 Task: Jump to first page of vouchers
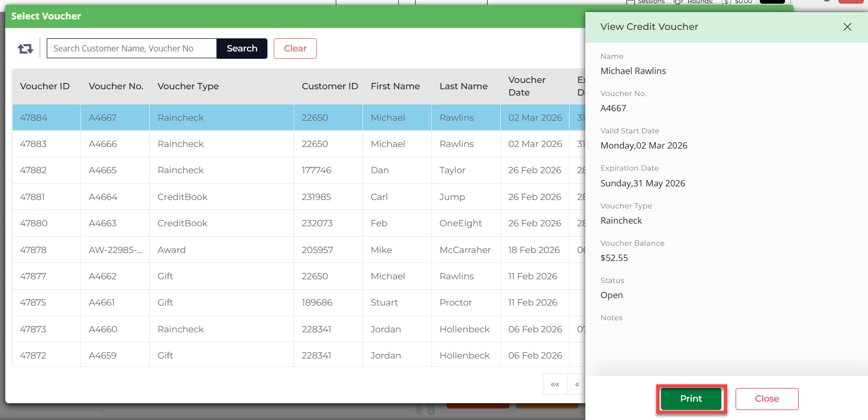pos(555,384)
